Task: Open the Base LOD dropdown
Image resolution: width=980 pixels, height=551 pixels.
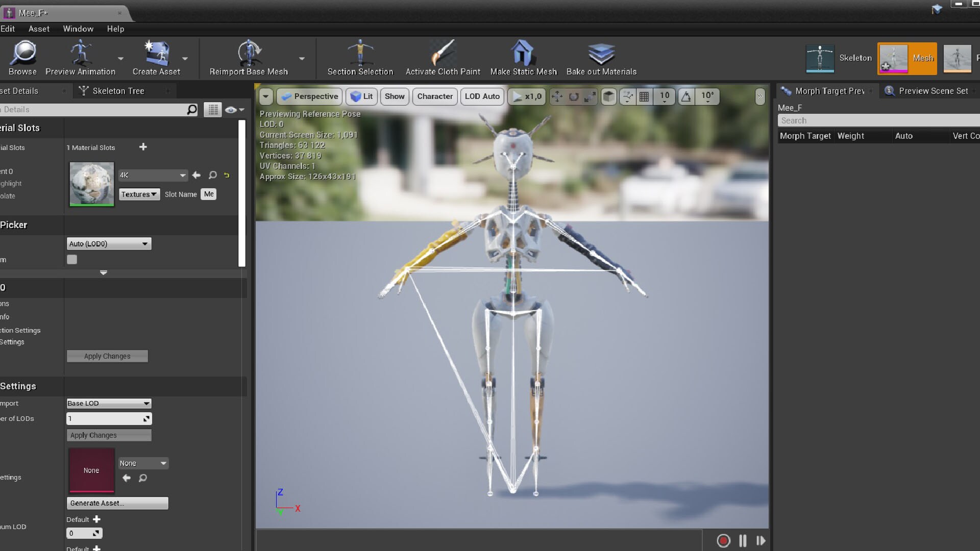Action: pos(109,404)
